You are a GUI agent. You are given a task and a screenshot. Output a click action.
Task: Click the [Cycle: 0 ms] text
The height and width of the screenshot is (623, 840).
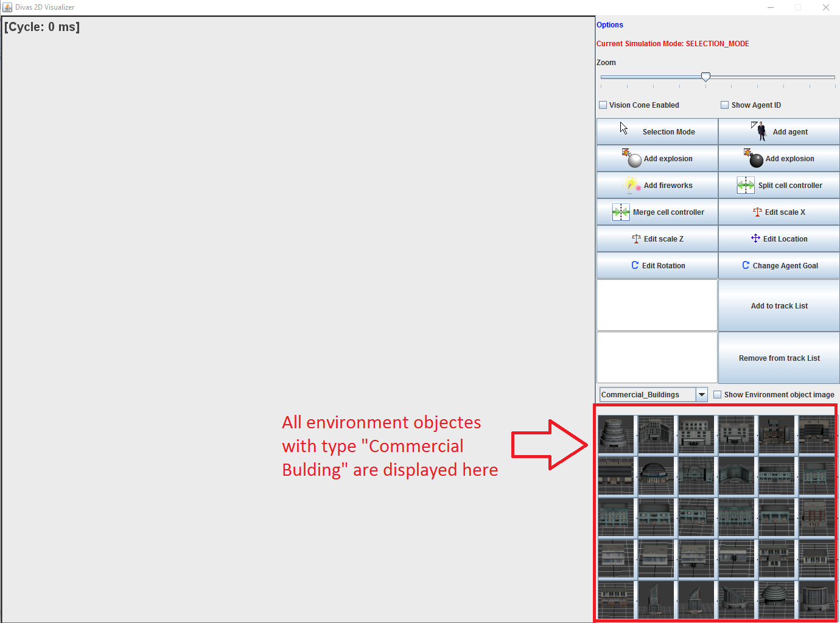pyautogui.click(x=42, y=27)
